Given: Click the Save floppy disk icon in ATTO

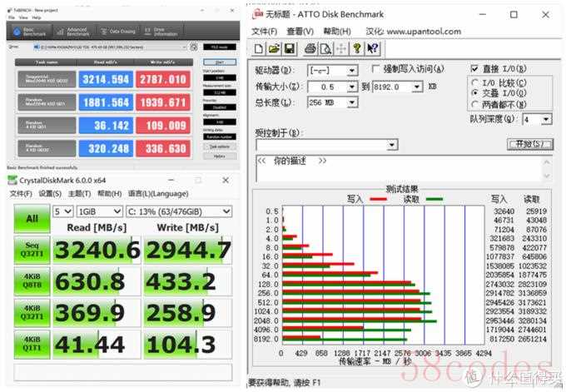Looking at the screenshot, I should tap(287, 48).
